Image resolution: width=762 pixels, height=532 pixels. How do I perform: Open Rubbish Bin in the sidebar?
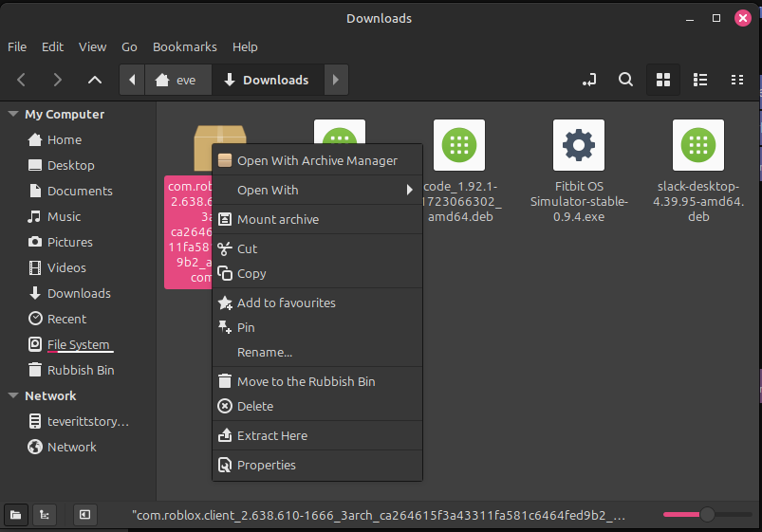tap(81, 370)
